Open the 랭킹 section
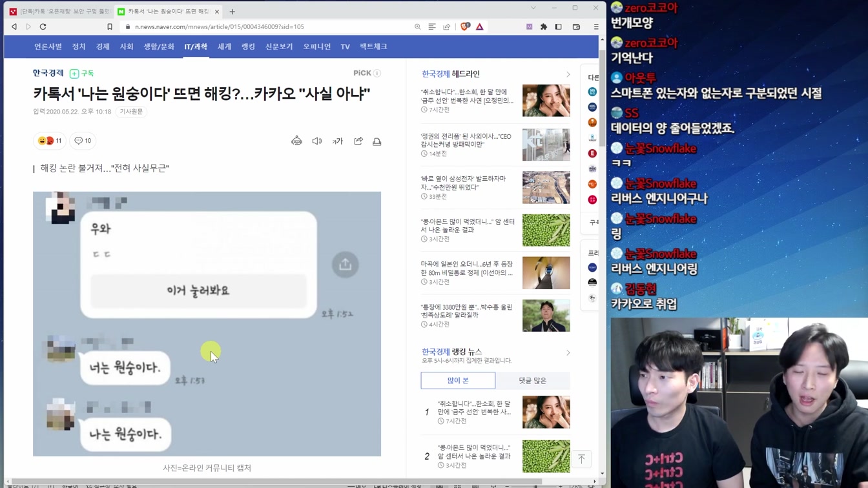This screenshot has width=868, height=488. 248,46
